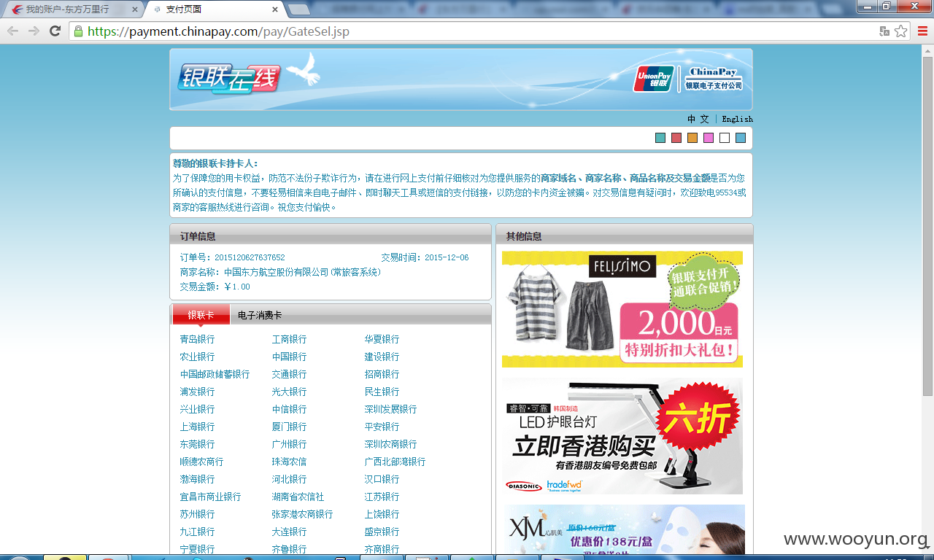Image resolution: width=934 pixels, height=560 pixels.
Task: Choose the blue theme color swatch
Action: [741, 138]
